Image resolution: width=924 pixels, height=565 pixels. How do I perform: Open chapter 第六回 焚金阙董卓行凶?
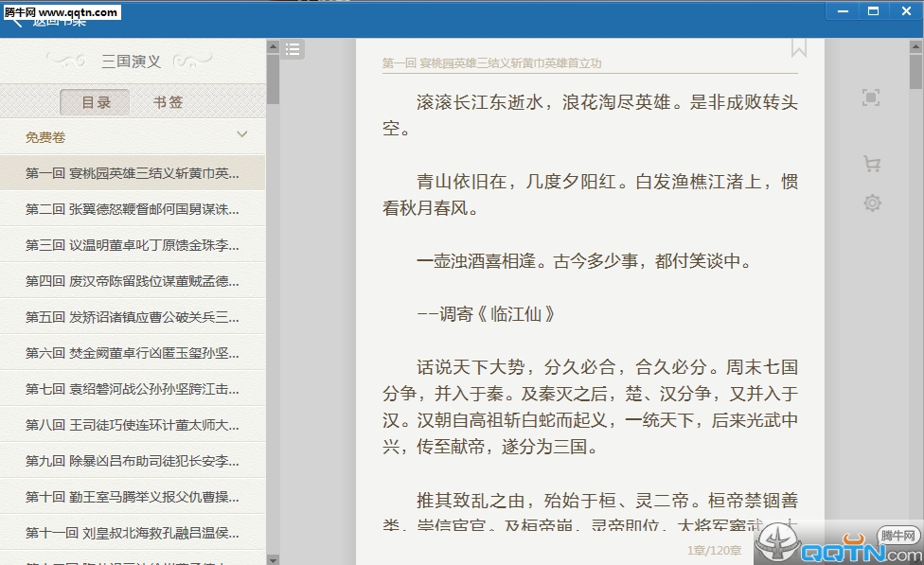click(x=133, y=353)
